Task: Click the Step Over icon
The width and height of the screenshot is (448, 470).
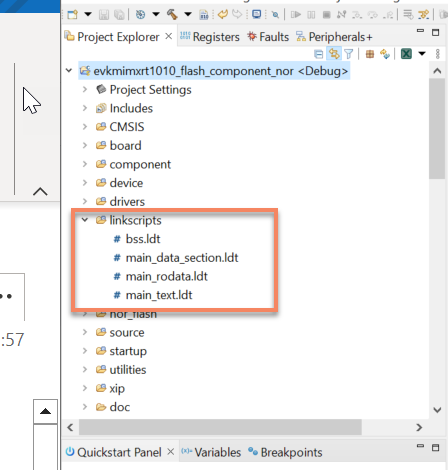Action: tap(372, 15)
